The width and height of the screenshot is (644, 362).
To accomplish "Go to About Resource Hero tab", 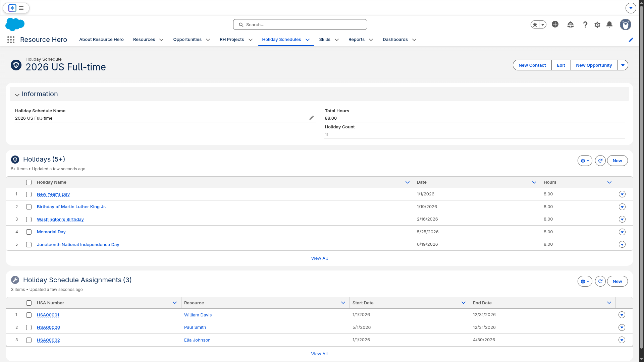I will pos(101,40).
